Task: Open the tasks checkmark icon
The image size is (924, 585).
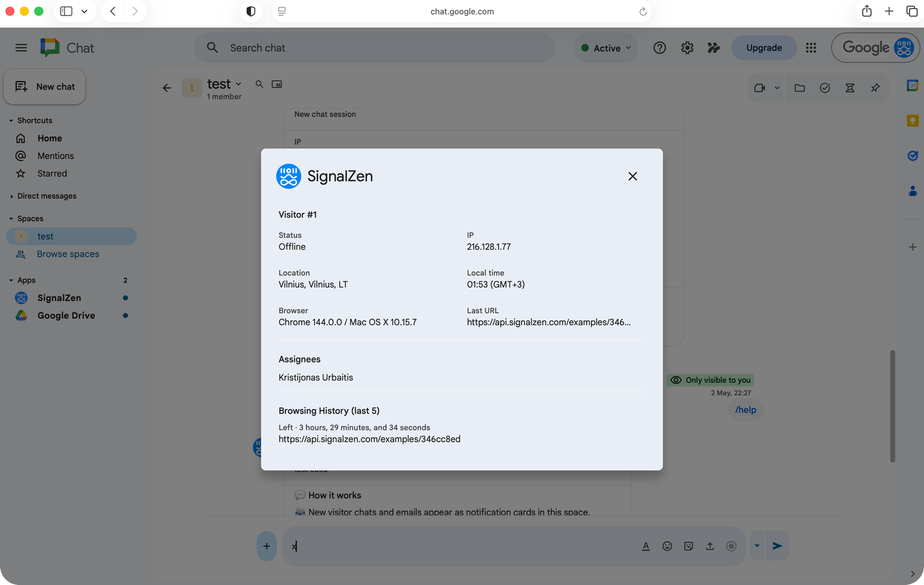Action: (x=825, y=88)
